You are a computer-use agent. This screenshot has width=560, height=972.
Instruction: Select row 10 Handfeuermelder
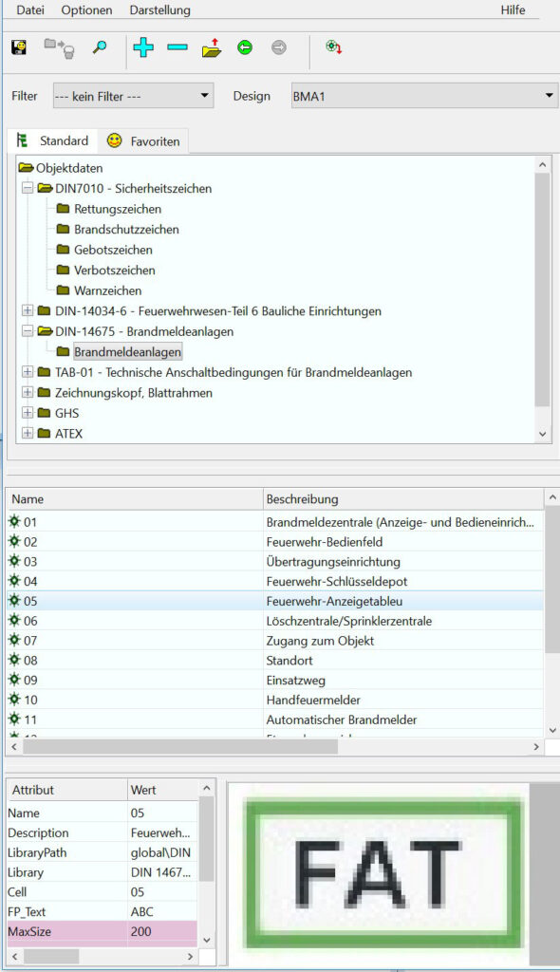275,700
